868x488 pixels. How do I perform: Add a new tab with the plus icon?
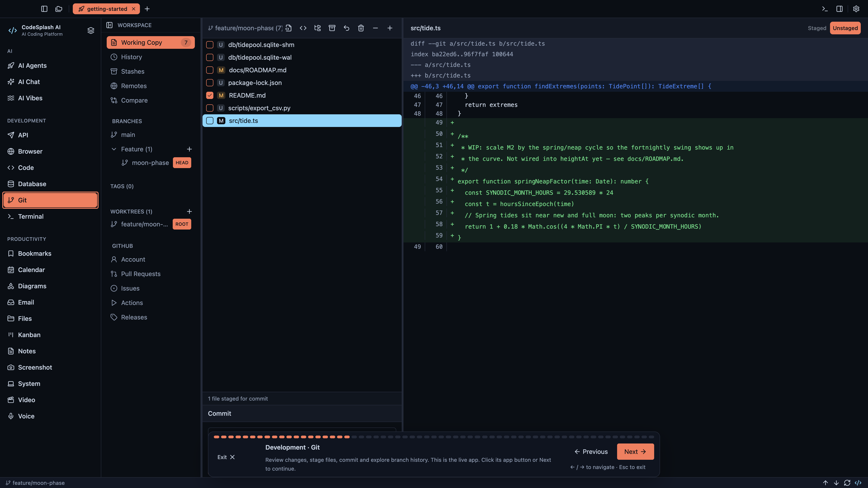[x=147, y=9]
